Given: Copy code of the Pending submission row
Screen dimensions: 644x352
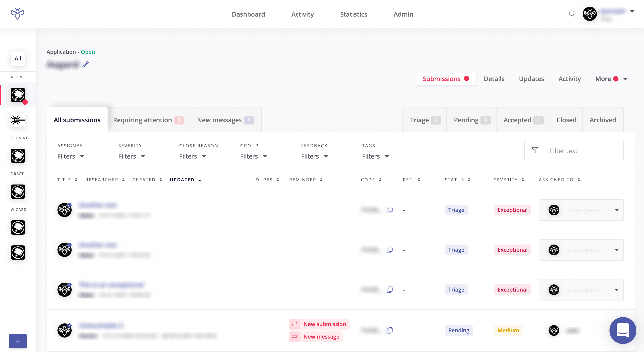Looking at the screenshot, I should [x=389, y=330].
